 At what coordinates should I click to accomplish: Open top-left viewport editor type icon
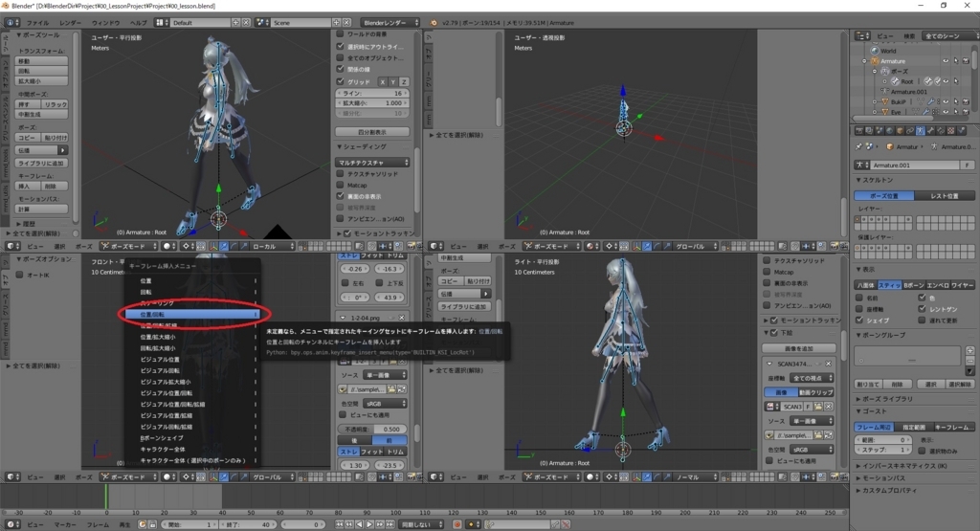[x=11, y=246]
